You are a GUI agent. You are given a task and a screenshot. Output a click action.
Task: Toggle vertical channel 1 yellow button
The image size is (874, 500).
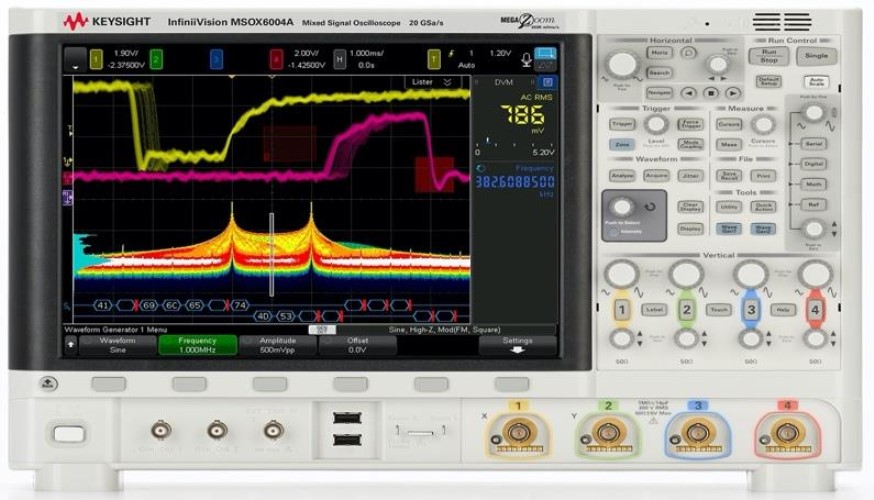tap(621, 309)
